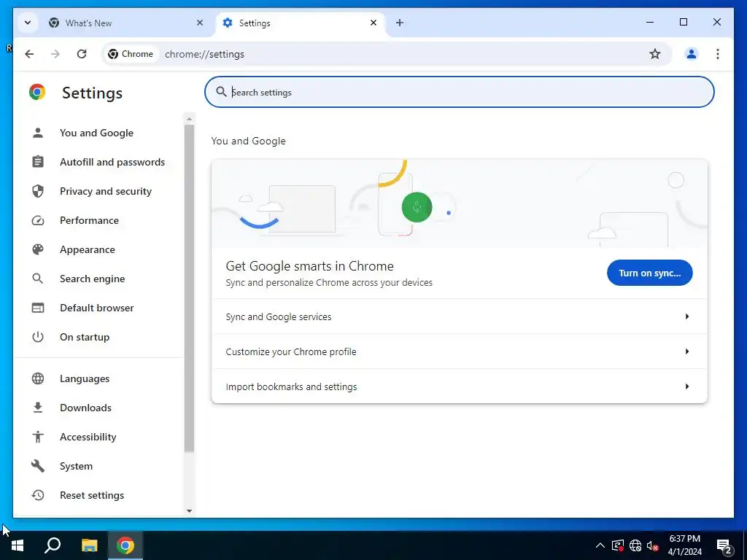Screen dimensions: 747x560
Task: Click the muted volume tray icon
Action: 653,545
